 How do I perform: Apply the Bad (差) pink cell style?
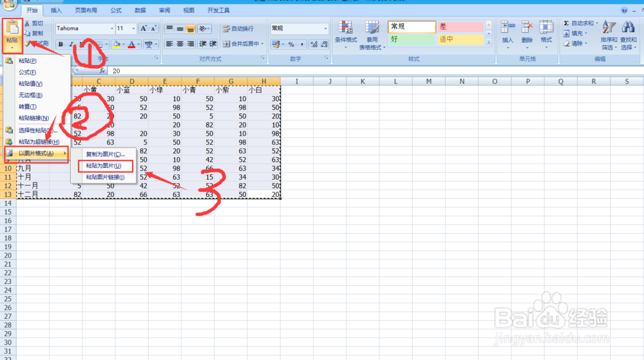click(460, 26)
